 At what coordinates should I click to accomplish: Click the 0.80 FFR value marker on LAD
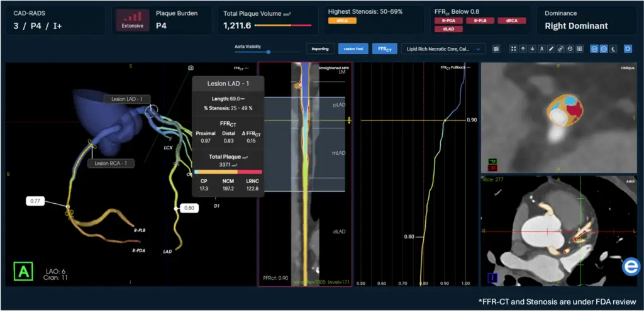(x=189, y=208)
